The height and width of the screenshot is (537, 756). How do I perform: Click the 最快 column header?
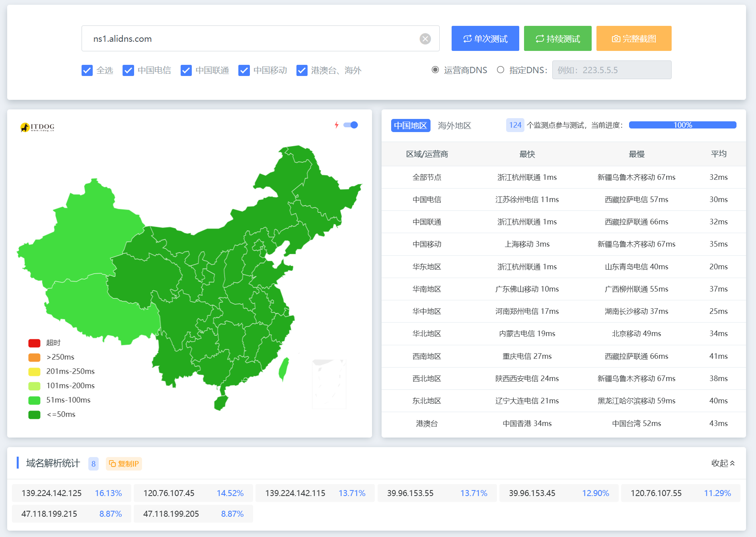pos(527,154)
